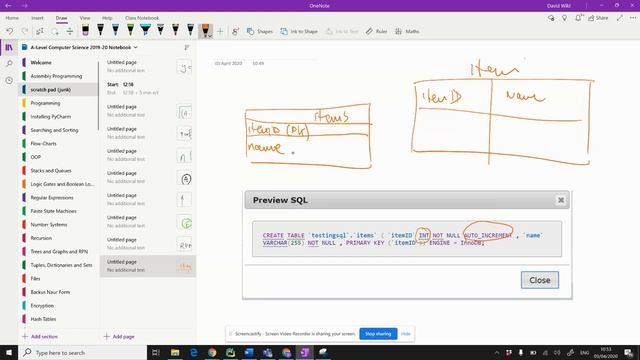This screenshot has width=640, height=360.
Task: Click the page sort icon
Action: coord(187,47)
